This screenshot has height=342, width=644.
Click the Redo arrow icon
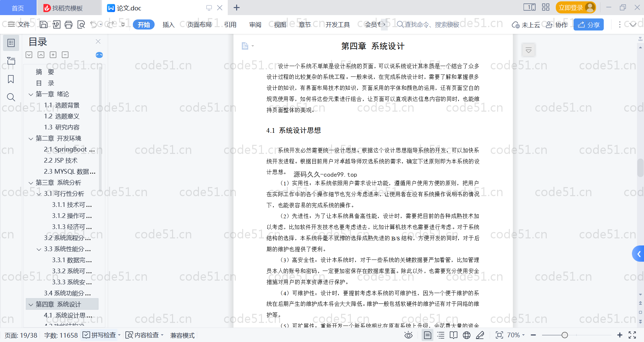point(110,24)
